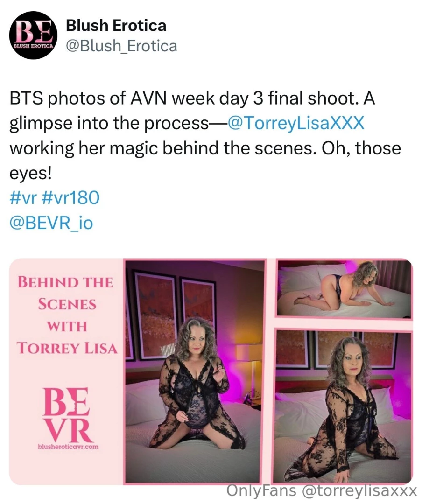
Task: Click the 'Behind the Scenes with Torrey Lisa' title
Action: click(67, 315)
